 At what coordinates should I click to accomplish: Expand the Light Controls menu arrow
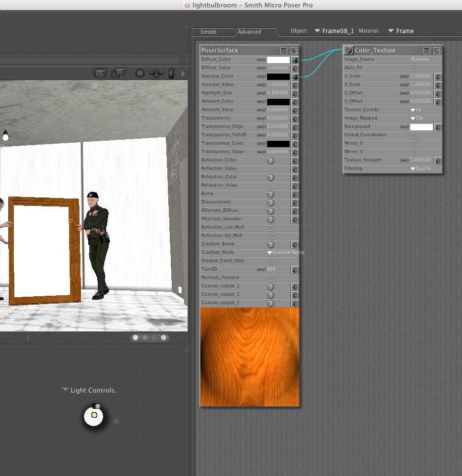[65, 390]
